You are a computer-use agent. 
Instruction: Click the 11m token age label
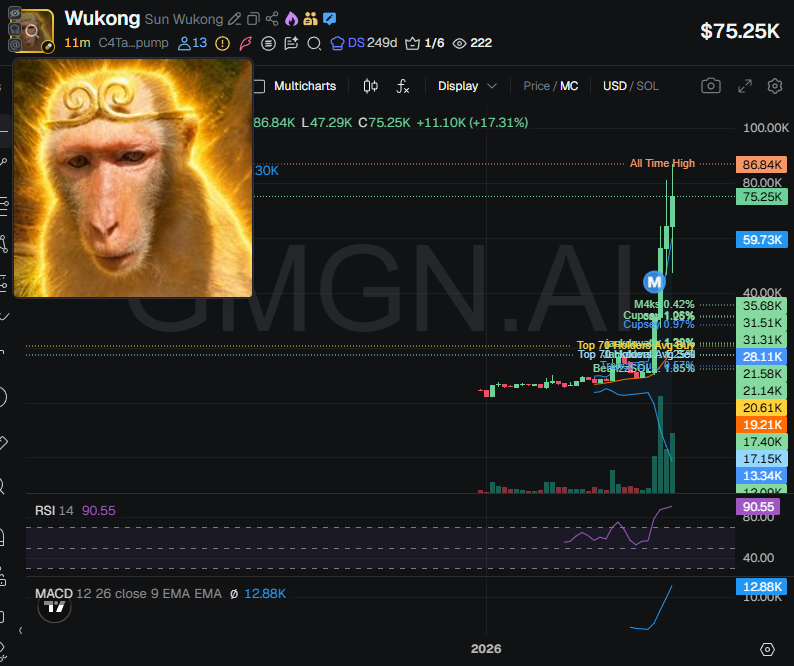tap(77, 43)
